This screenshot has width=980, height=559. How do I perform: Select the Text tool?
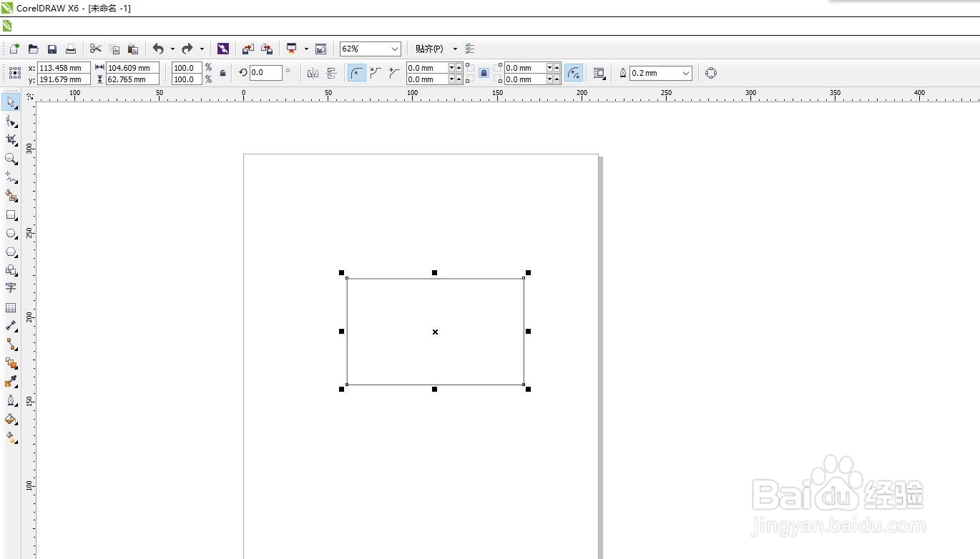(x=11, y=288)
